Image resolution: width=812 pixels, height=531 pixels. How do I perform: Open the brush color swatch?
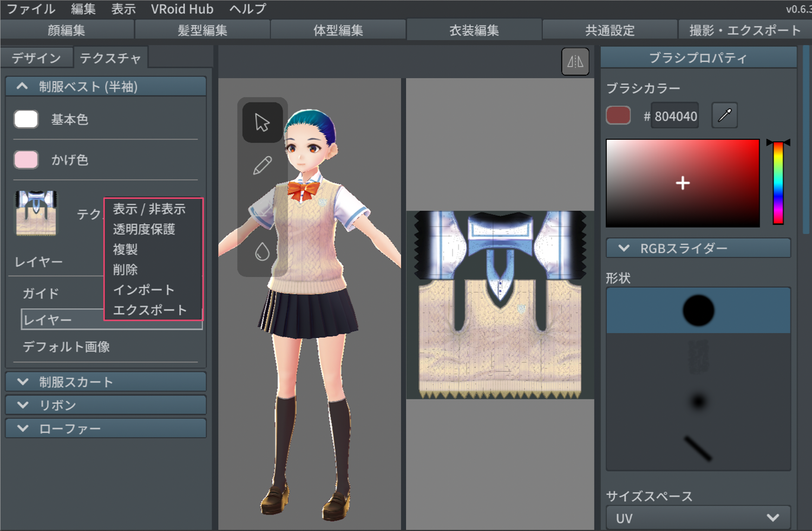pyautogui.click(x=618, y=115)
